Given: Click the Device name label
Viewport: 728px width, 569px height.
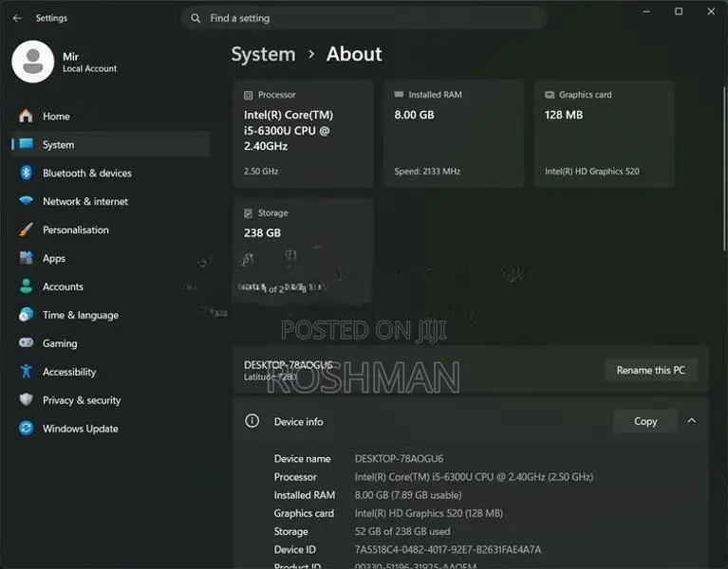Looking at the screenshot, I should click(302, 459).
